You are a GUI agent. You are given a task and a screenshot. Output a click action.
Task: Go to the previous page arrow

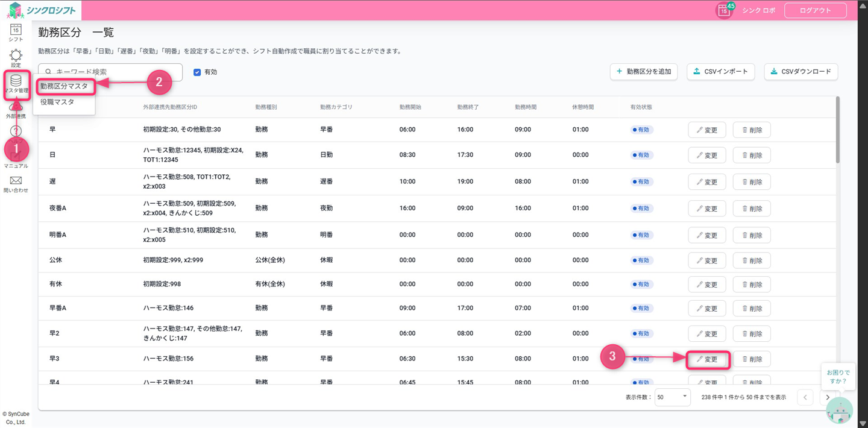pos(805,397)
